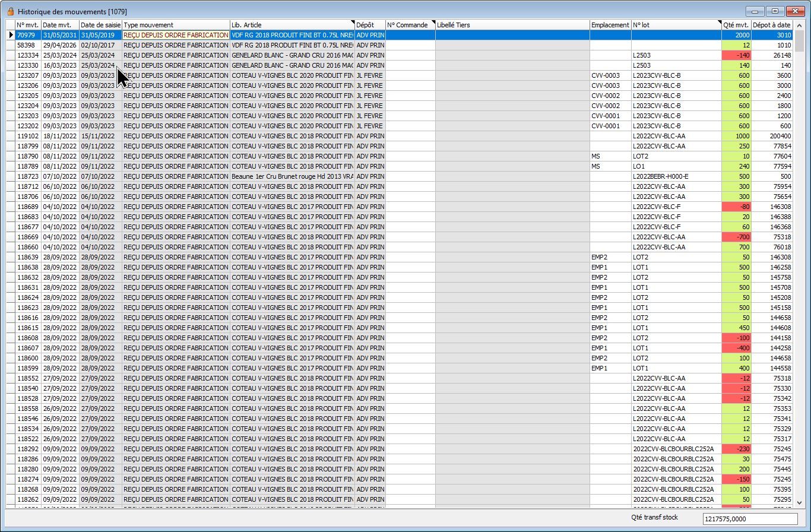Screen dimensions: 811x532
Task: Click the Type mouvement column header
Action: 176,25
